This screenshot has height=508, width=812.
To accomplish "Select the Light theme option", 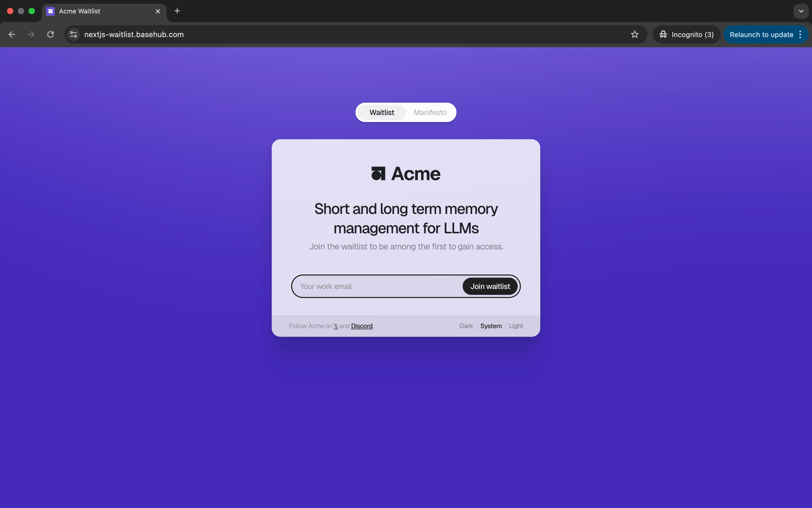I will point(516,326).
